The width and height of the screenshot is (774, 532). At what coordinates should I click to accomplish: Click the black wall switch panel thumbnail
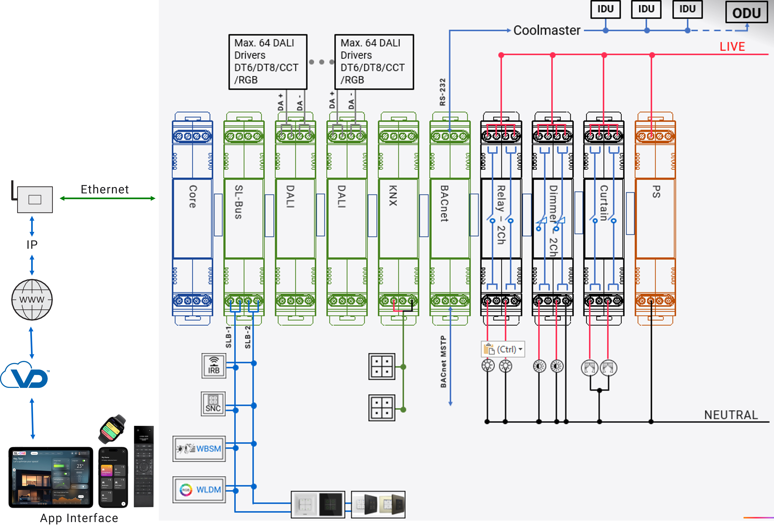point(331,504)
